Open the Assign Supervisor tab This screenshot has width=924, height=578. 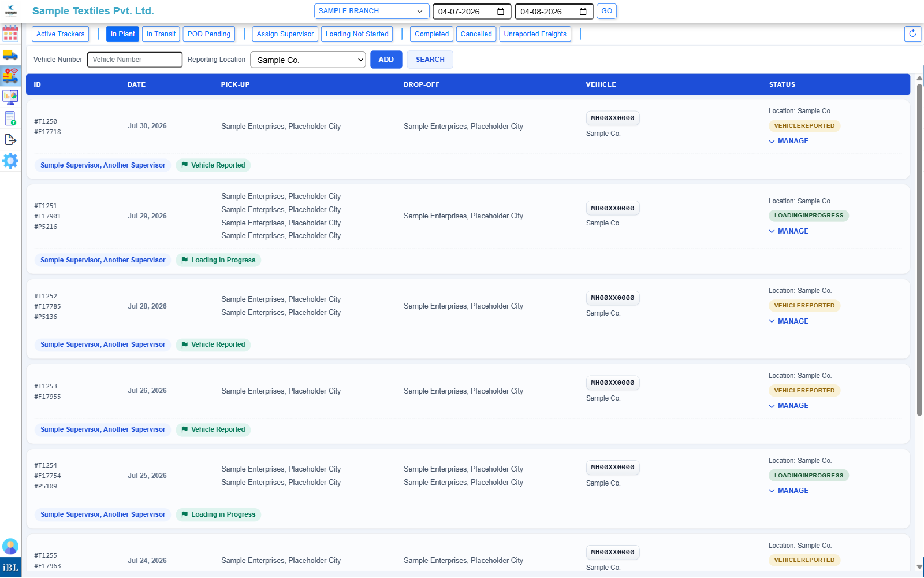285,34
